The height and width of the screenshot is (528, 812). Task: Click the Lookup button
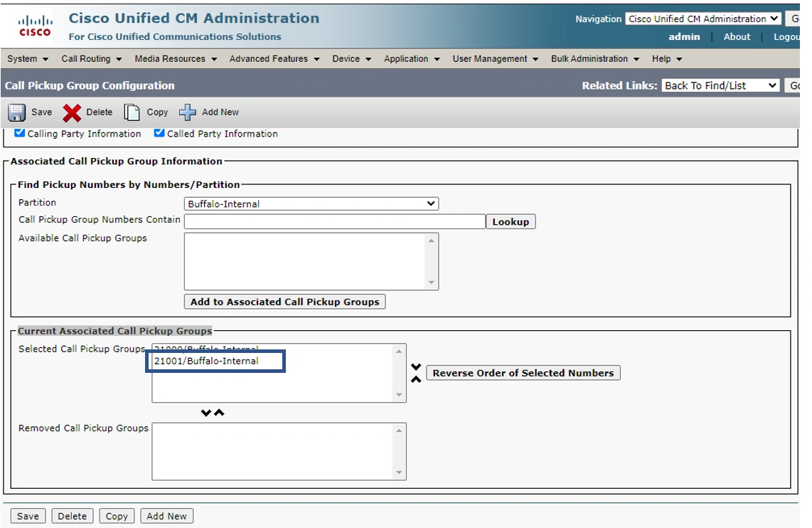pos(511,222)
